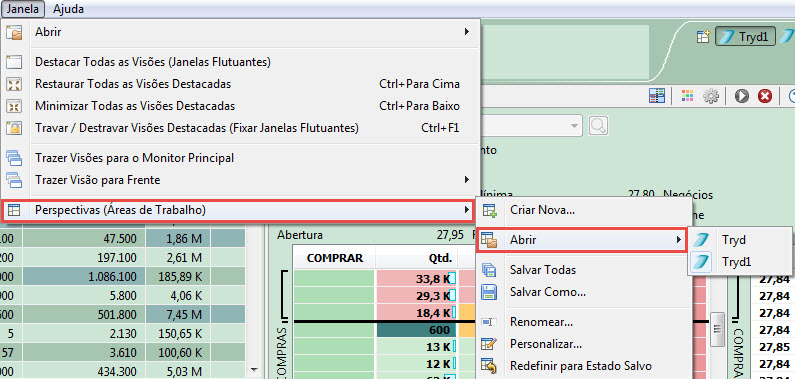
Task: Click the book scrollbar thumb handle
Action: (717, 329)
